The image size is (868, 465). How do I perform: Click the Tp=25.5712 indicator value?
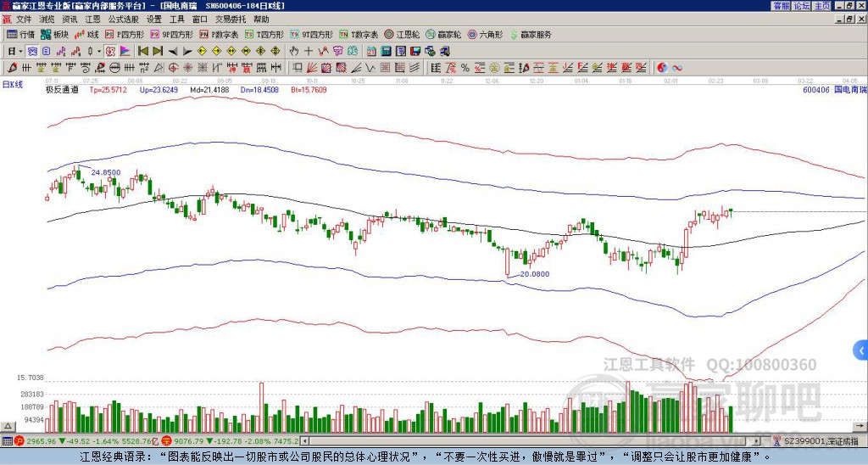(108, 89)
